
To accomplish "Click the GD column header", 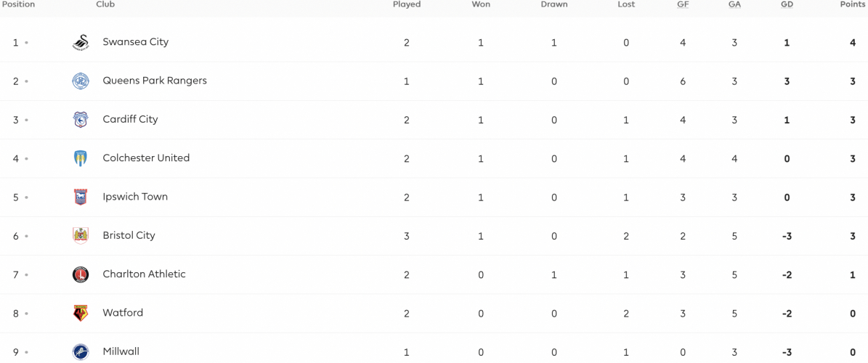I will pos(786,4).
